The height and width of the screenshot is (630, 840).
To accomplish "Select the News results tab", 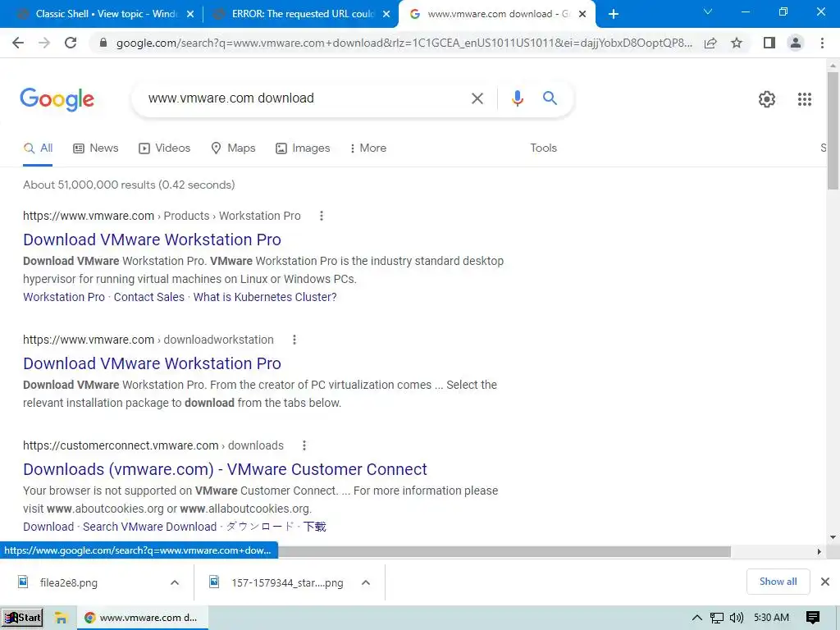I will click(x=96, y=148).
